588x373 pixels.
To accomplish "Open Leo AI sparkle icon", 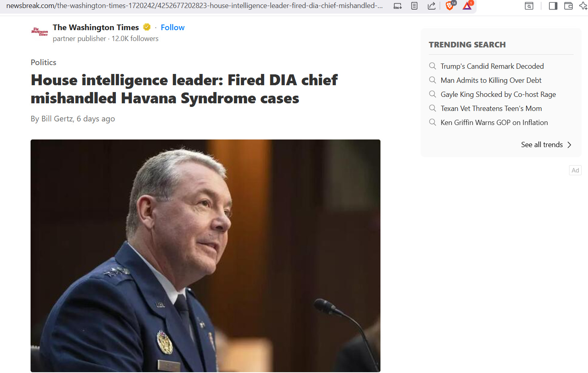I will [x=583, y=6].
